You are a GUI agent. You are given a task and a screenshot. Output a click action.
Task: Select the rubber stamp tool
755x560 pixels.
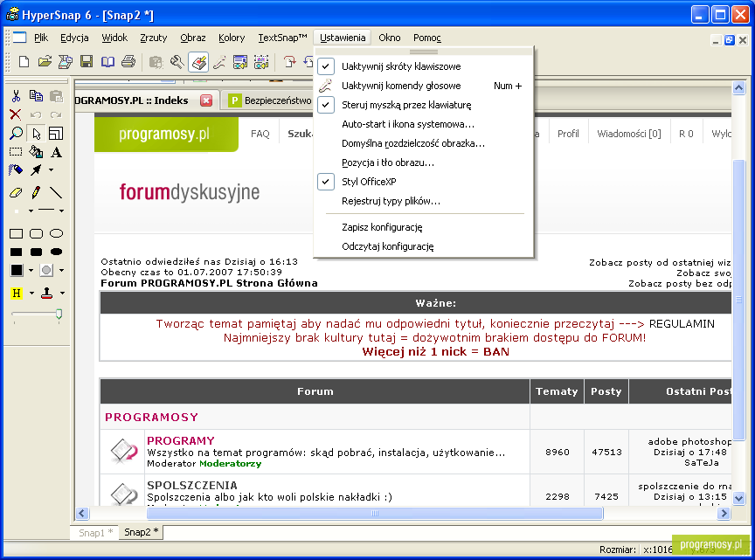click(46, 294)
